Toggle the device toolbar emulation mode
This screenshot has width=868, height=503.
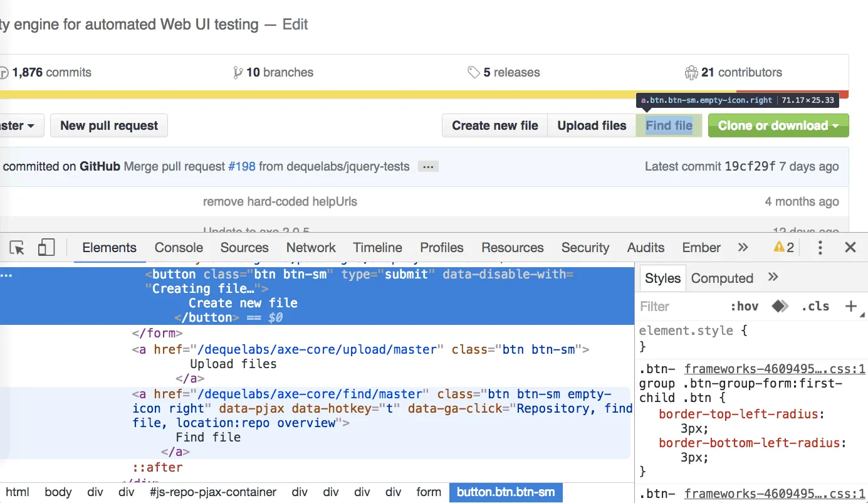click(x=46, y=247)
